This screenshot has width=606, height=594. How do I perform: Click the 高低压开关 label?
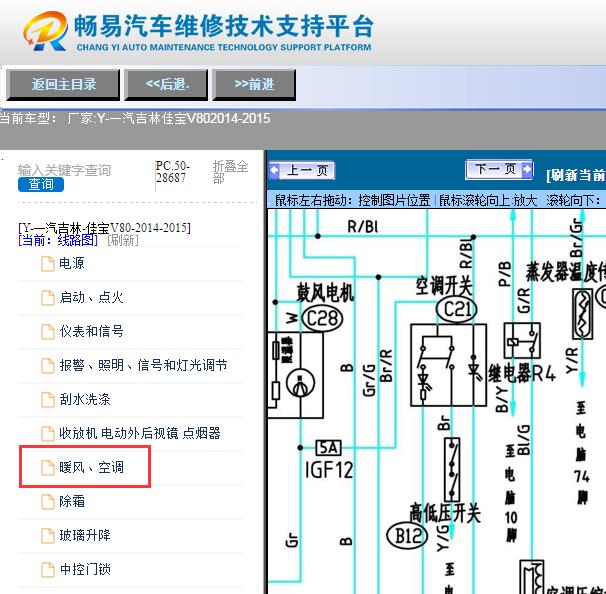tap(445, 513)
